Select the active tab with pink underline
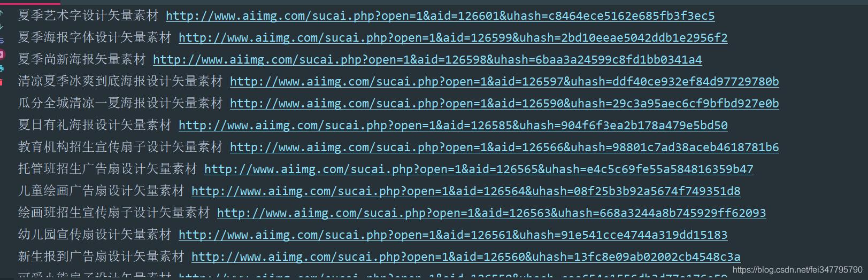 click(x=30, y=2)
